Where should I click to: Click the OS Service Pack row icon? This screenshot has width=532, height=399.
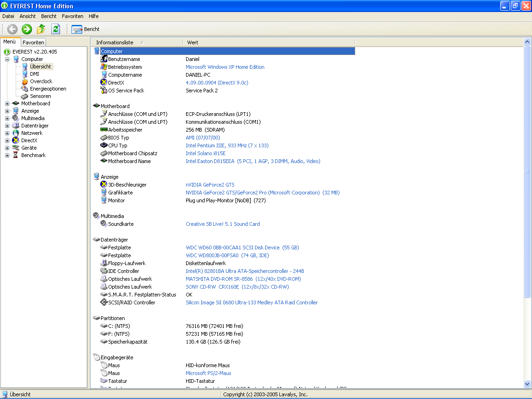104,90
